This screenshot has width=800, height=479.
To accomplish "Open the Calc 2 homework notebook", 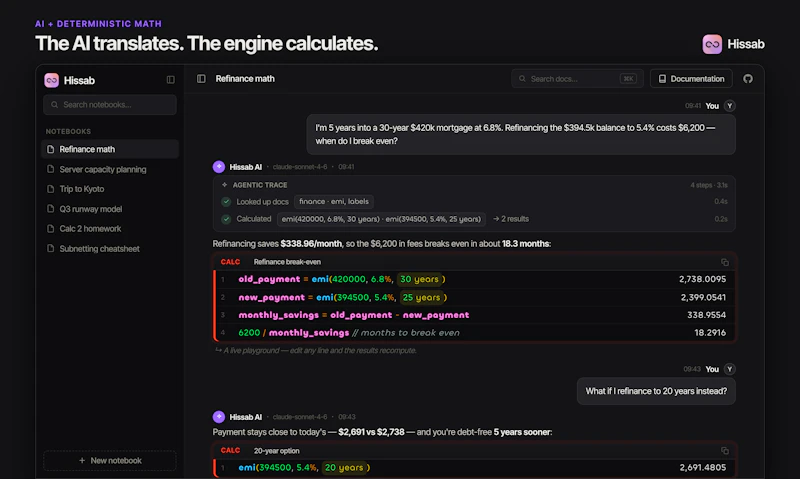I will point(110,229).
